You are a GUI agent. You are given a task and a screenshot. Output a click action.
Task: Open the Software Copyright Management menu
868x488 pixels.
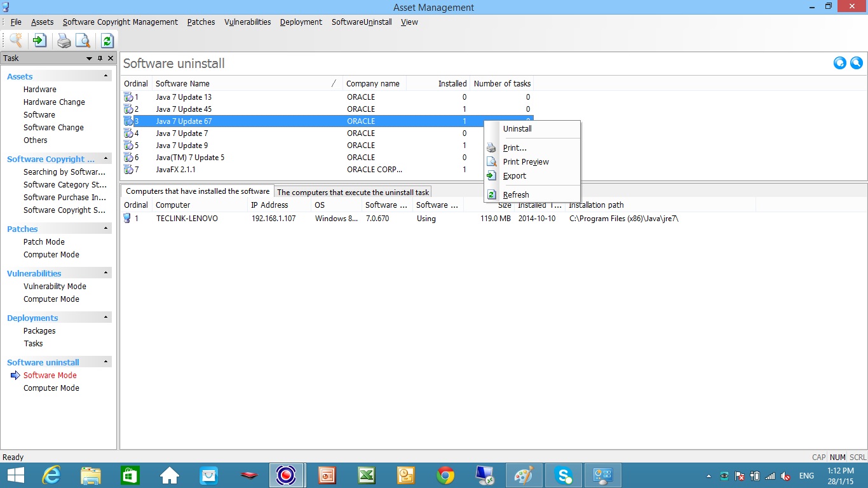pyautogui.click(x=120, y=22)
